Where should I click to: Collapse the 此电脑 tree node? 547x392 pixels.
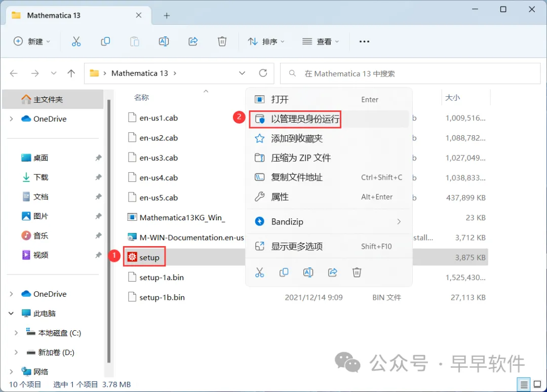(11, 313)
